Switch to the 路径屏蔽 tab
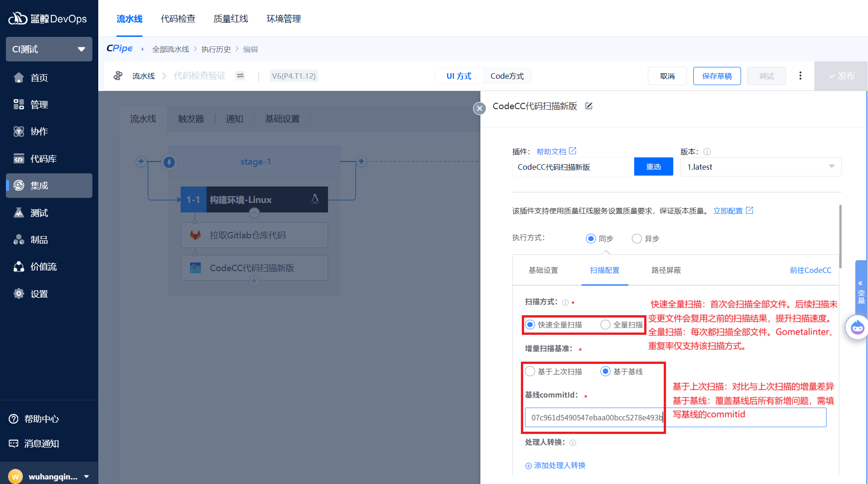This screenshot has height=484, width=868. 666,270
